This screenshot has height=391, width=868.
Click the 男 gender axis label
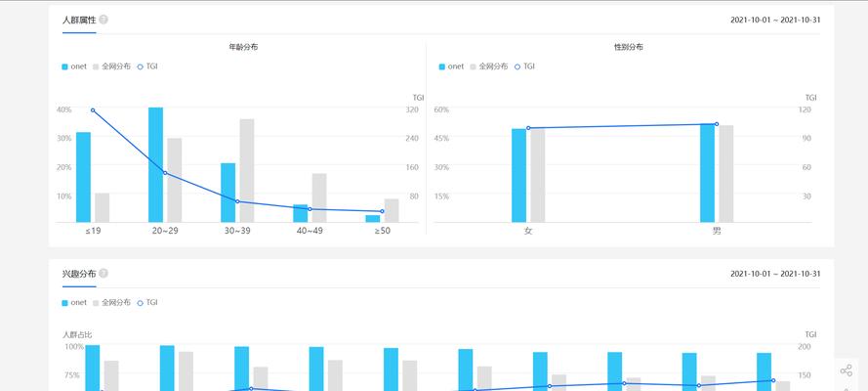[x=717, y=231]
